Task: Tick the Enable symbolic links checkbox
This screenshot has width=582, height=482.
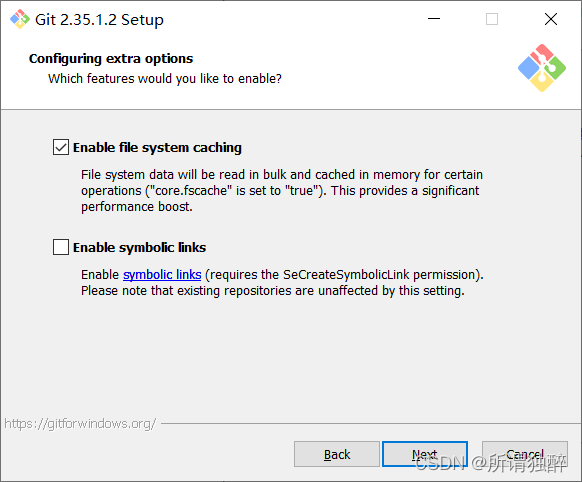Action: pos(61,247)
